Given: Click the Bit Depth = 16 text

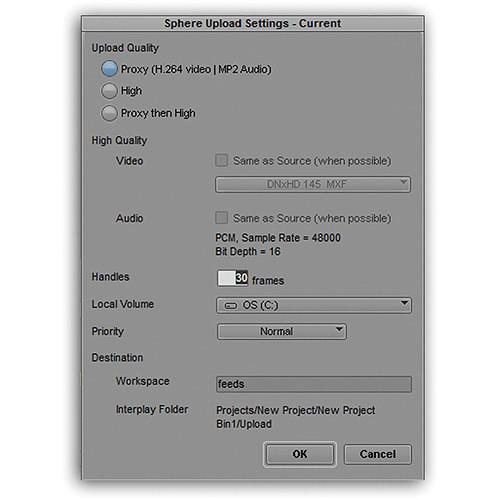Looking at the screenshot, I should 248,251.
